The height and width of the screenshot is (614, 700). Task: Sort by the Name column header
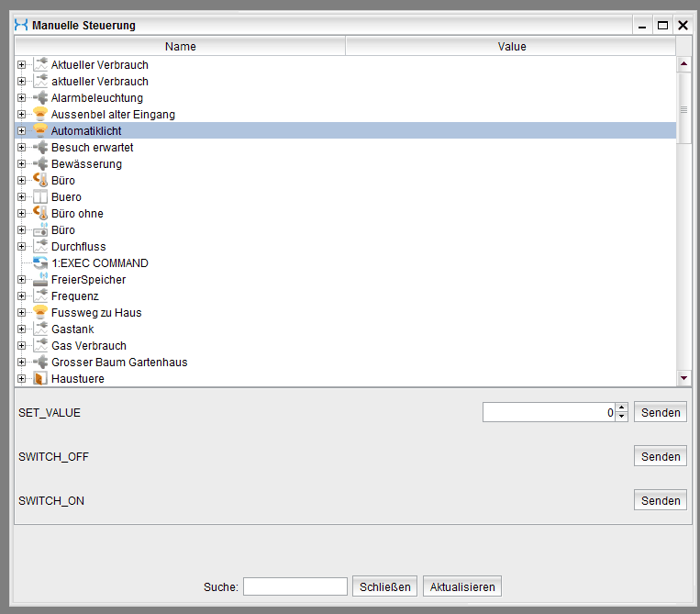pyautogui.click(x=180, y=46)
